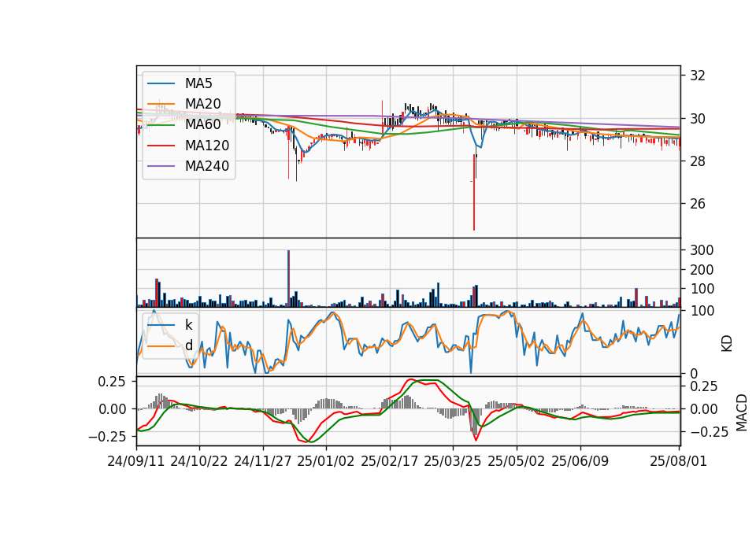This screenshot has height=543, width=756.
Task: Click the 25/05/02 date axis label
Action: click(x=517, y=461)
